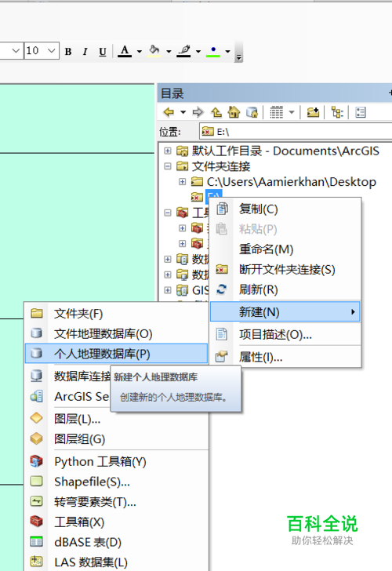Open the 新建(N) submenu
Image resolution: width=392 pixels, height=571 pixels.
coord(285,311)
